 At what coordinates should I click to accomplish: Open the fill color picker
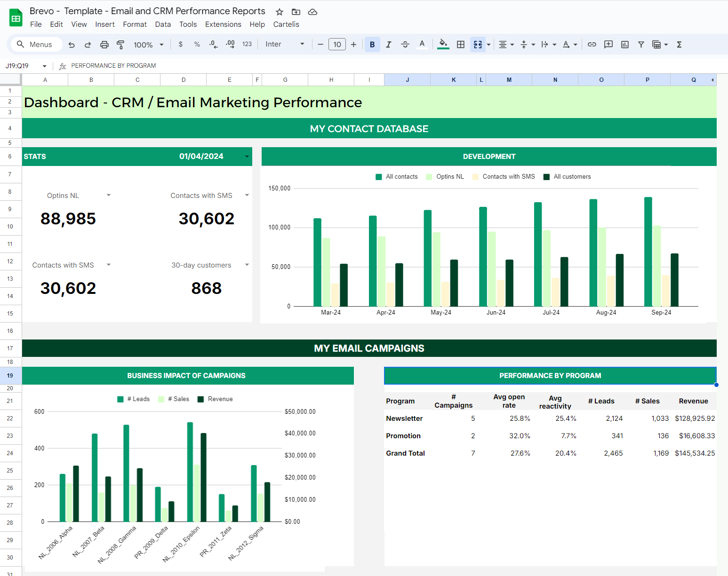(443, 45)
